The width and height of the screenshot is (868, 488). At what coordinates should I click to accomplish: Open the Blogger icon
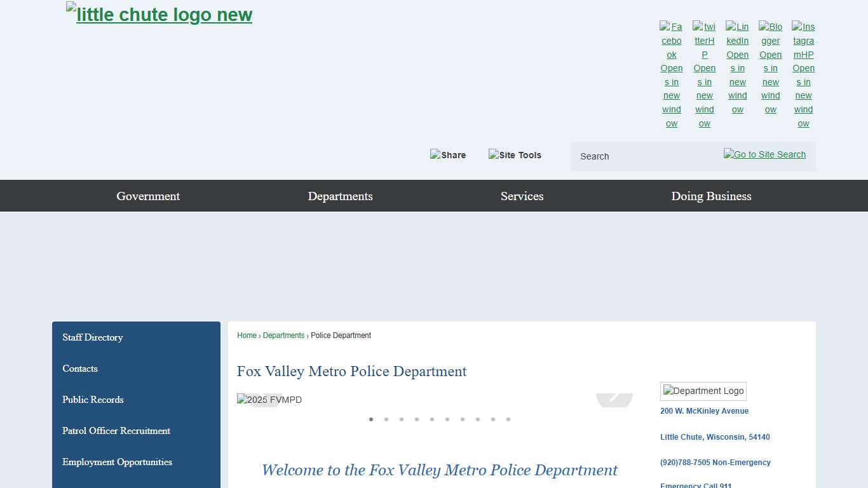pyautogui.click(x=770, y=68)
